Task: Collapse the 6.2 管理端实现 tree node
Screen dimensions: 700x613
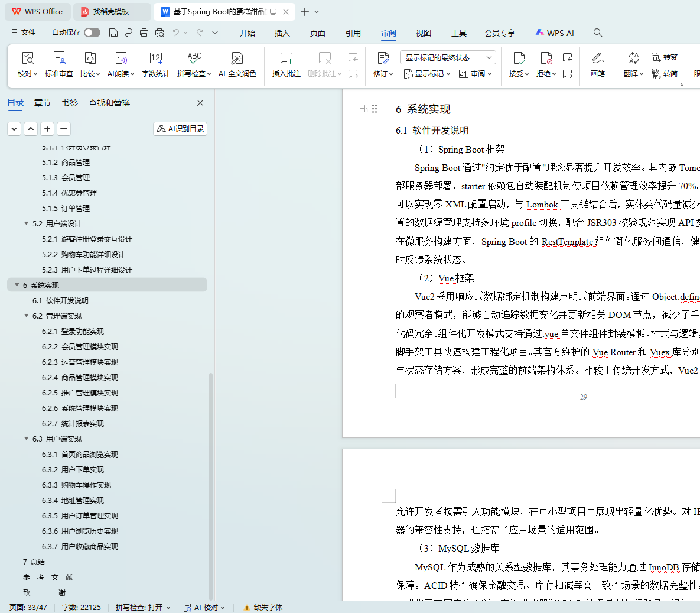Action: (x=26, y=316)
